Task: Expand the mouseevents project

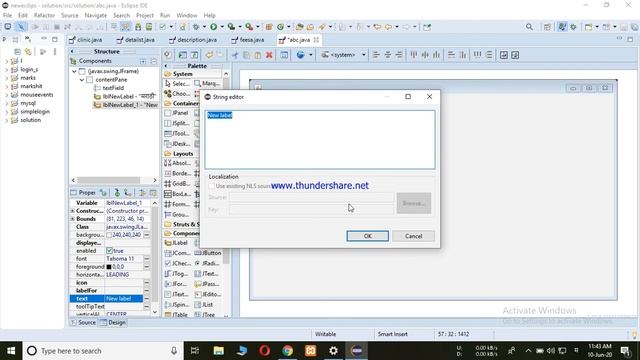Action: (x=6, y=95)
